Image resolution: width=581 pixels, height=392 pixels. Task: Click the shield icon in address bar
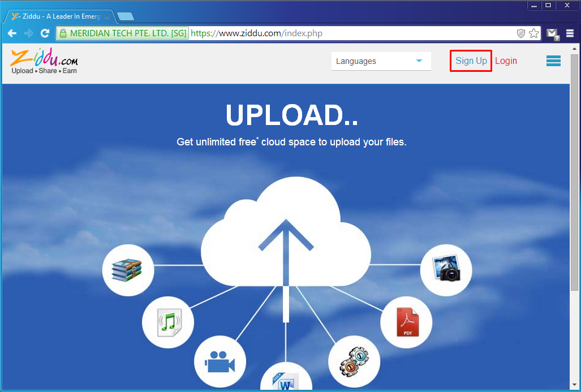click(520, 33)
